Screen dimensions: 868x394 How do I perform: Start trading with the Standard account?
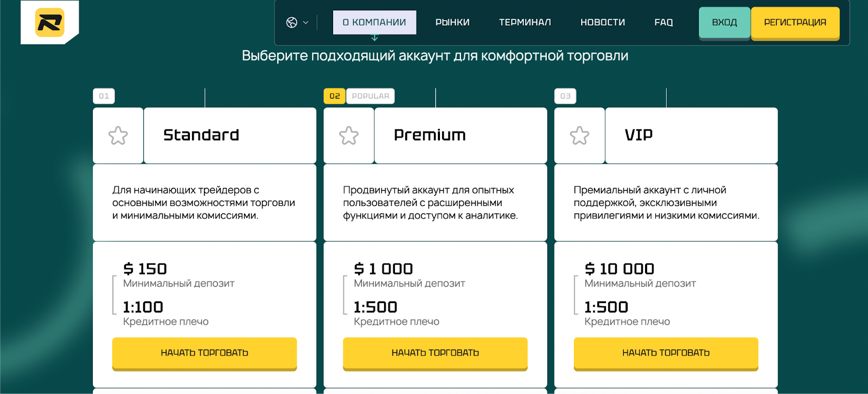tap(205, 353)
